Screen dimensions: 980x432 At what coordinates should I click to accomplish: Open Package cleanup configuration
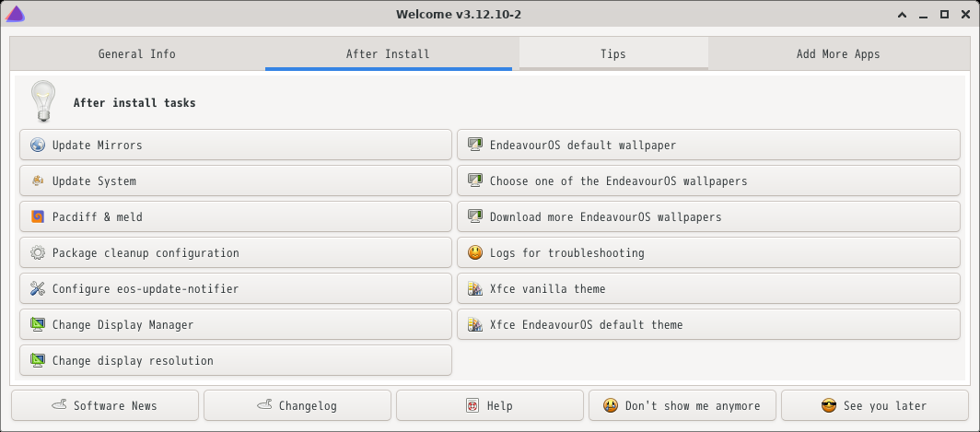point(236,253)
